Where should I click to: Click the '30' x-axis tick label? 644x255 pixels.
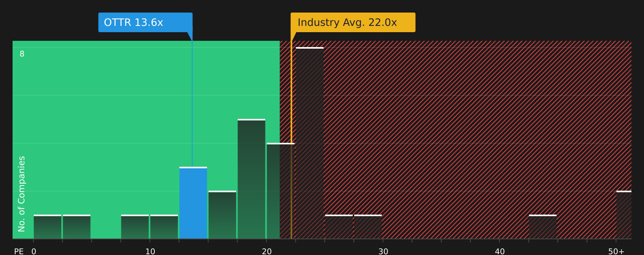point(383,251)
